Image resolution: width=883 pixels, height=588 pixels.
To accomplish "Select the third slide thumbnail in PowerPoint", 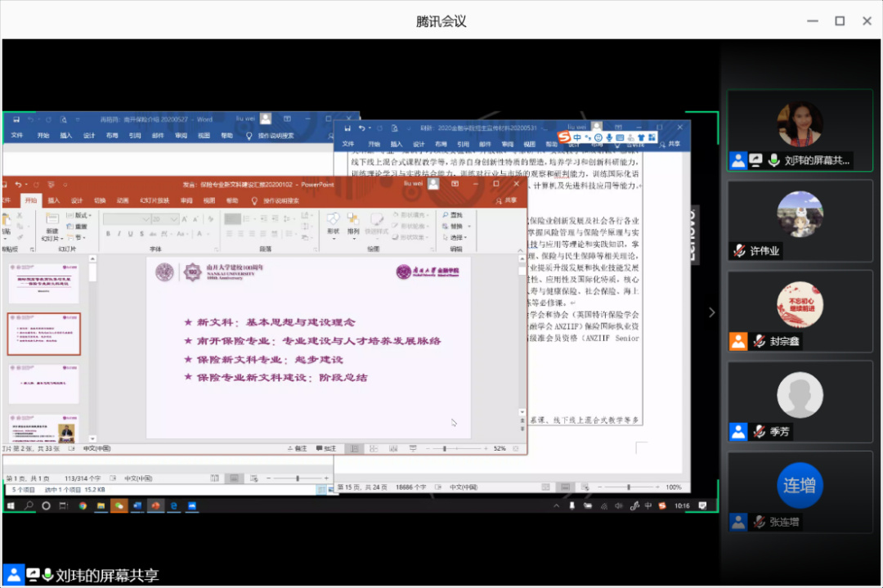I will click(x=44, y=384).
